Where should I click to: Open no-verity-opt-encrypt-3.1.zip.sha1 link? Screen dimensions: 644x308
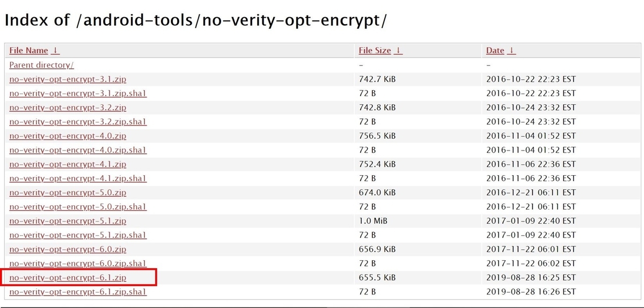(x=78, y=93)
